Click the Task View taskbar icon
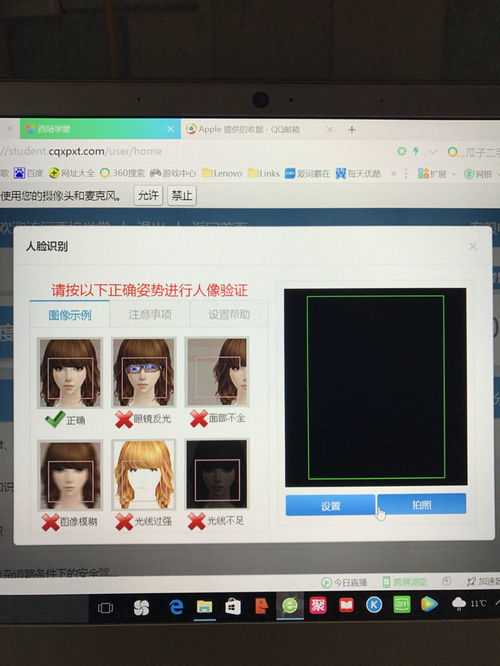This screenshot has height=666, width=500. pyautogui.click(x=105, y=608)
